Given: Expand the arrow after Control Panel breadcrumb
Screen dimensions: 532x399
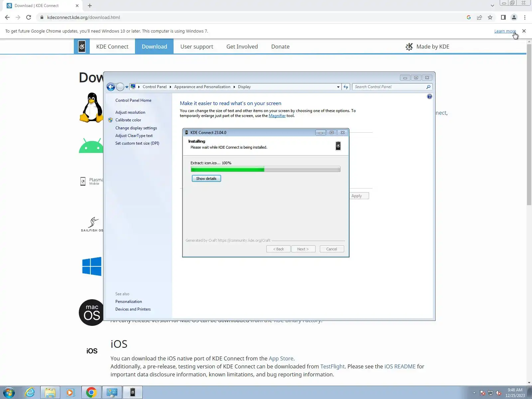Looking at the screenshot, I should 170,87.
